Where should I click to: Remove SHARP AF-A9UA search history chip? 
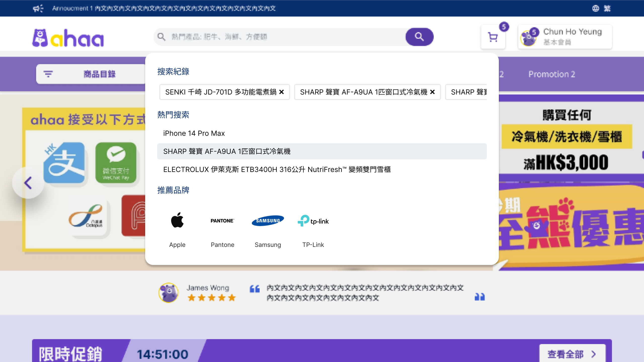pos(432,92)
